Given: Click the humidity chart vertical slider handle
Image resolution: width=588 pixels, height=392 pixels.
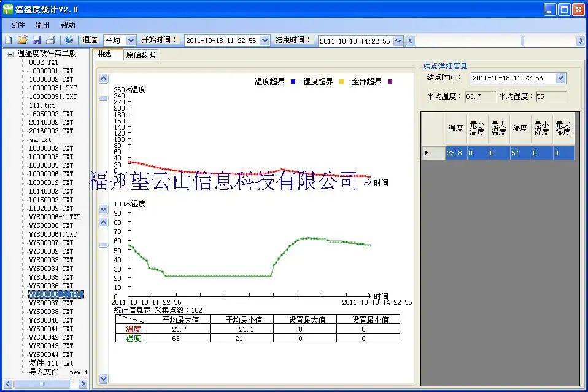Looking at the screenshot, I should 104,245.
